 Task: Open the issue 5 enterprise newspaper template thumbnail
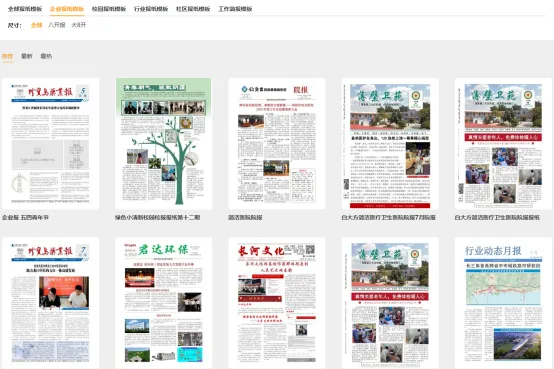(x=51, y=144)
